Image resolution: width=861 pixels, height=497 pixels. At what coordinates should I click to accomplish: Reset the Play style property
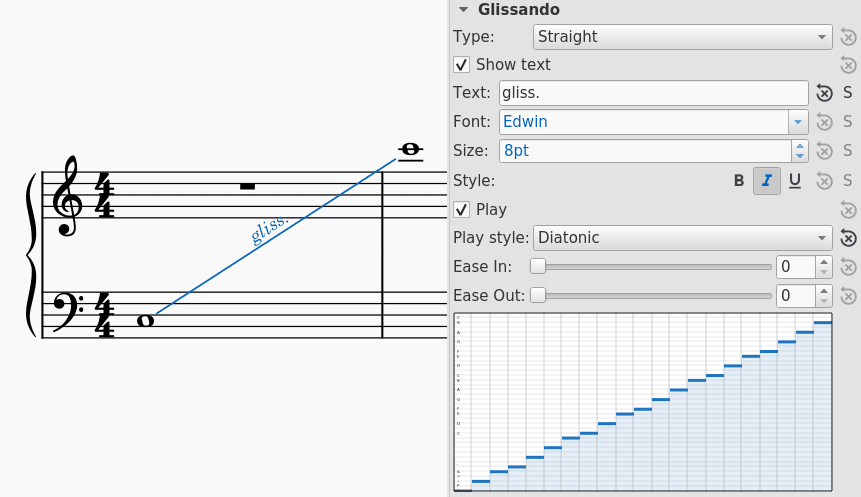tap(848, 238)
